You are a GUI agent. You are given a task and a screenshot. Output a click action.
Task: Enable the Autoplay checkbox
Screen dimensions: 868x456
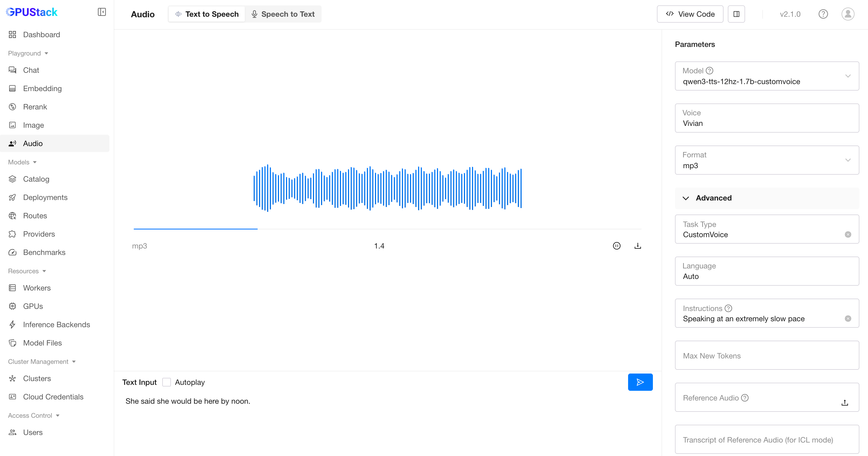pyautogui.click(x=167, y=382)
